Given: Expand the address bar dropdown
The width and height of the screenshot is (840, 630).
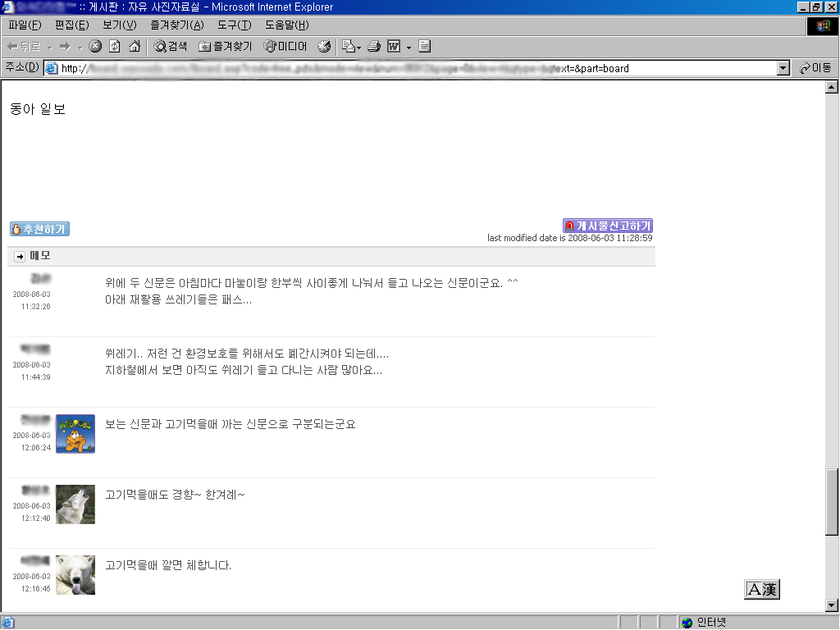Looking at the screenshot, I should coord(783,68).
